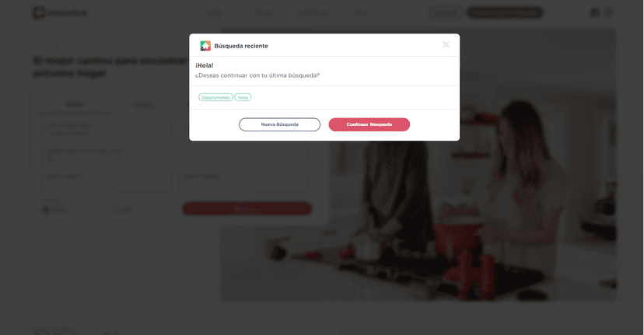
Task: Click Continuar Búsqueda button
Action: pyautogui.click(x=369, y=124)
